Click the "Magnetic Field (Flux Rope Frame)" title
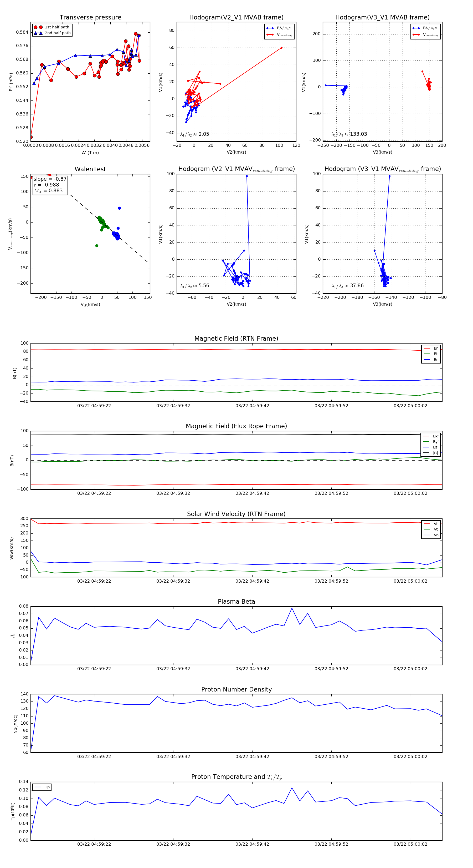 [236, 426]
